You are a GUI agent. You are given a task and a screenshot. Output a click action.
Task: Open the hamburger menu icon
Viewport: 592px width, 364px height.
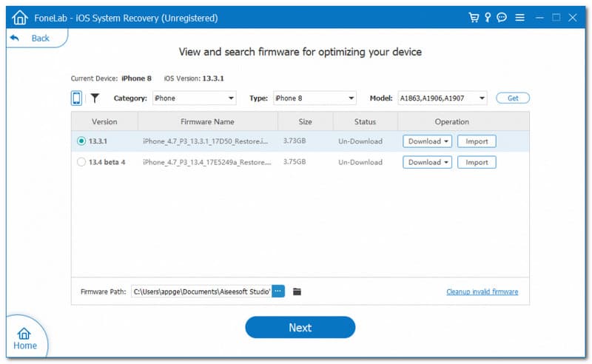[x=520, y=17]
